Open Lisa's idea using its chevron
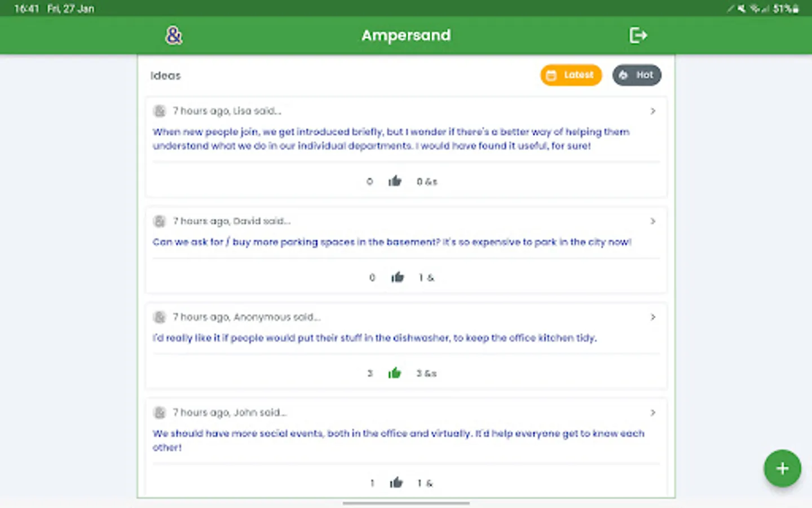The image size is (812, 508). point(653,111)
